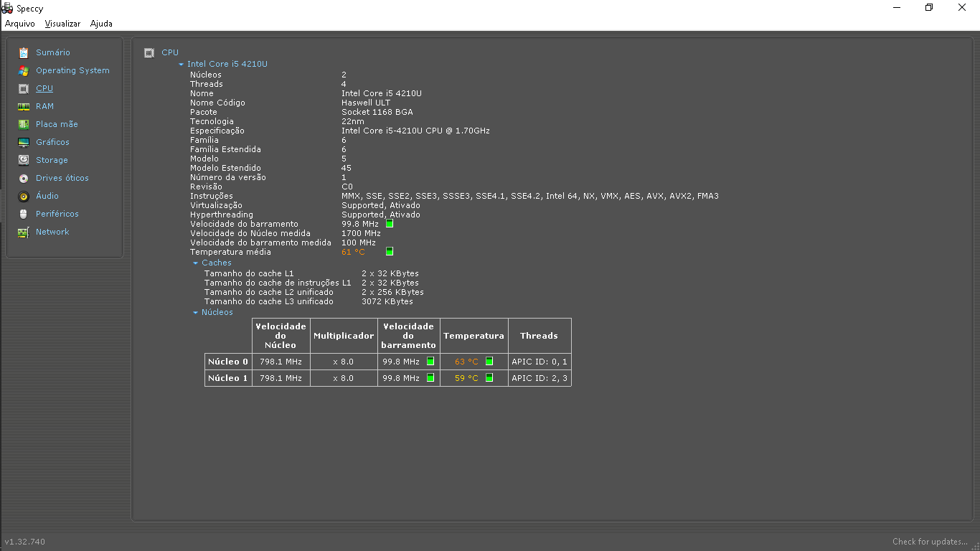This screenshot has height=551, width=980.
Task: Open the Arquivo menu
Action: [x=20, y=24]
